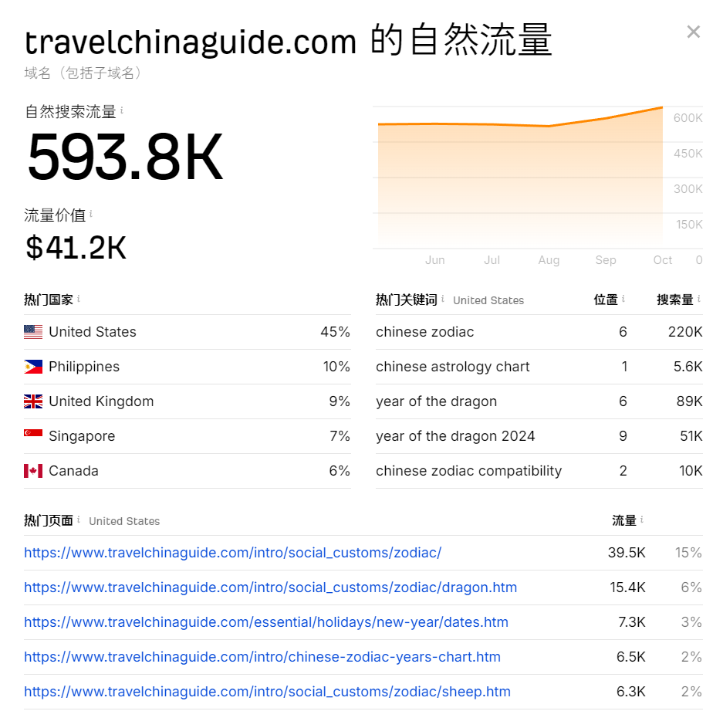
Task: Click the Canada flag icon
Action: click(x=33, y=471)
